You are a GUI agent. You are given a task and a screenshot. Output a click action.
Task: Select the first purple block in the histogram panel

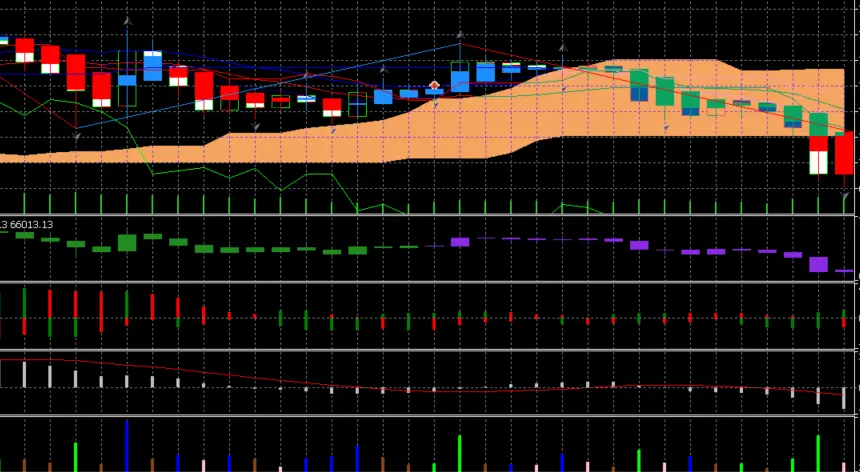pyautogui.click(x=460, y=241)
